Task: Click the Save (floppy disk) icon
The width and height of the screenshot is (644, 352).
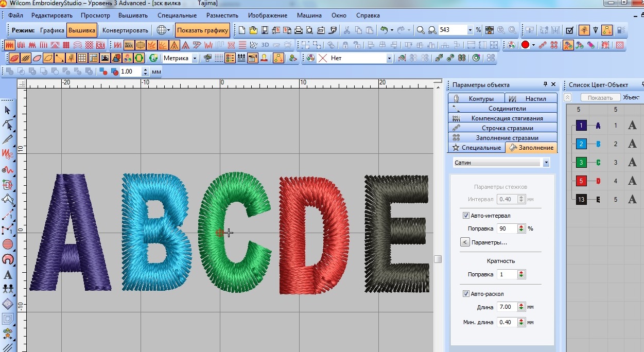Action: coord(265,30)
